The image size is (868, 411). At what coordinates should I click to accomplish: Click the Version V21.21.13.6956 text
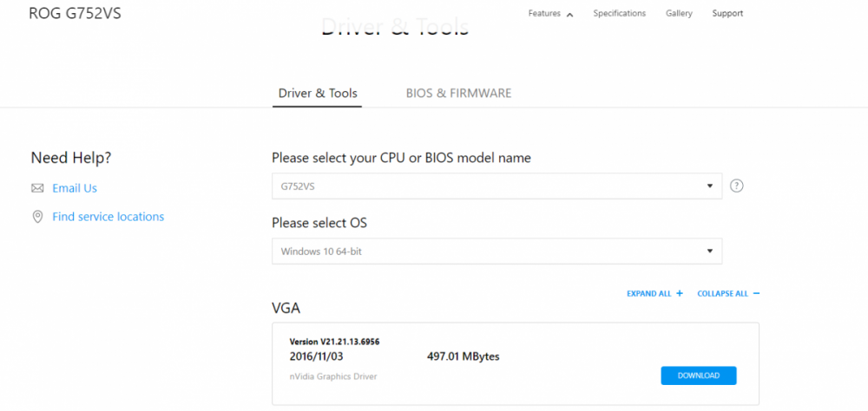(334, 342)
